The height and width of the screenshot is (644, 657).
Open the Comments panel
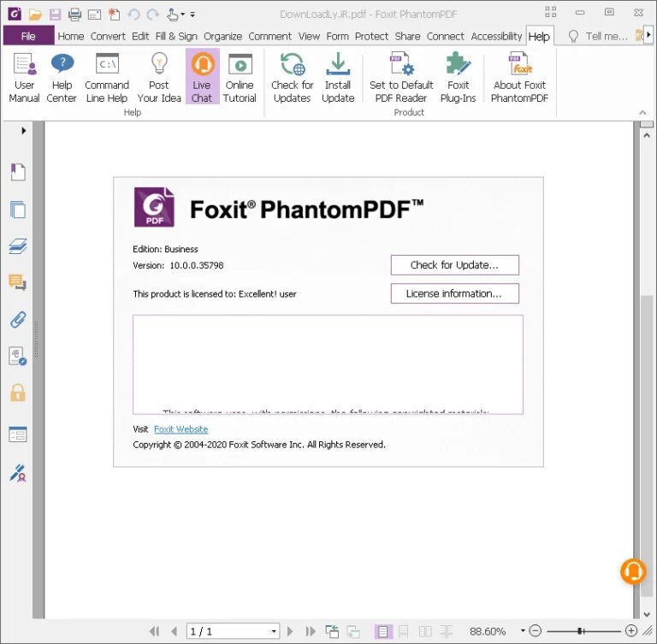point(18,282)
